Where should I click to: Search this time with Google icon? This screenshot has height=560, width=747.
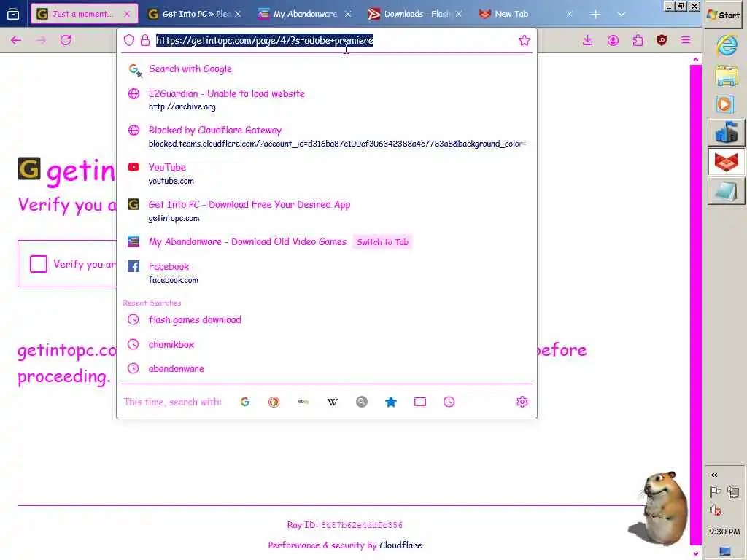(x=245, y=402)
